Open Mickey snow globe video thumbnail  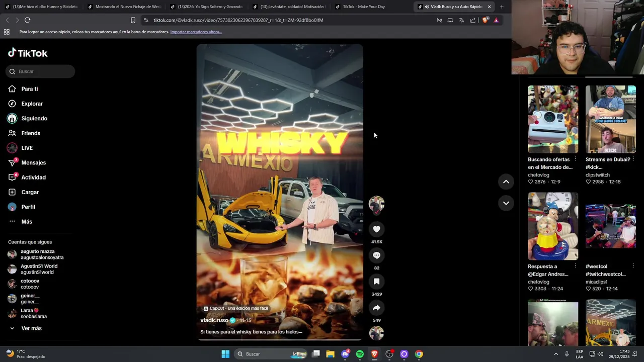[x=553, y=226]
